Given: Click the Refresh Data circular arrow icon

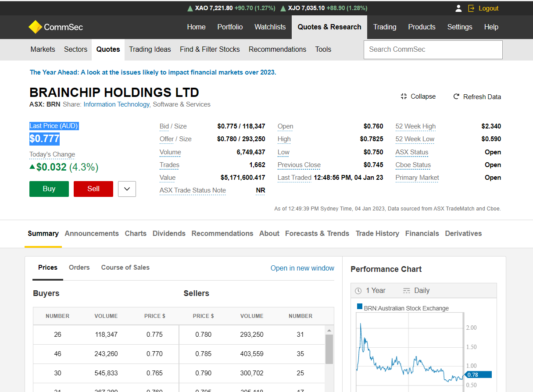Looking at the screenshot, I should [456, 96].
